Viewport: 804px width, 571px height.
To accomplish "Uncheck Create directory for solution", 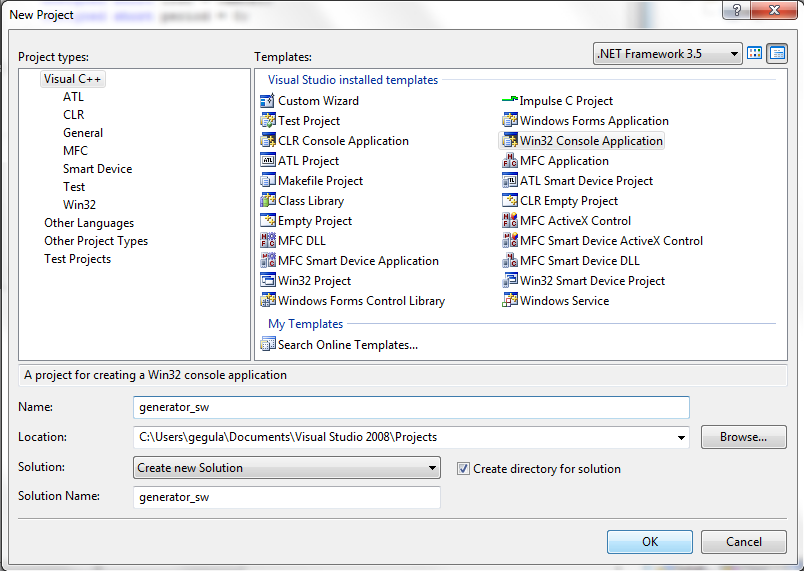I will (x=463, y=468).
